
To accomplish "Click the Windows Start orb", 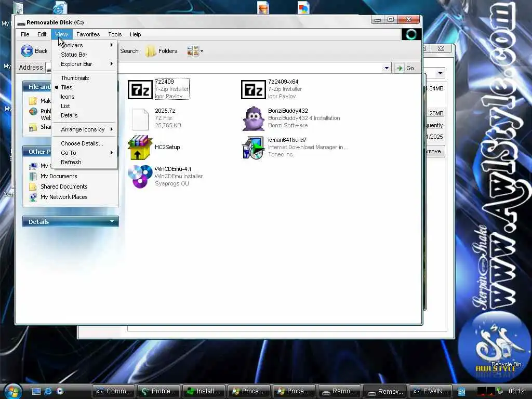I will pos(13,391).
